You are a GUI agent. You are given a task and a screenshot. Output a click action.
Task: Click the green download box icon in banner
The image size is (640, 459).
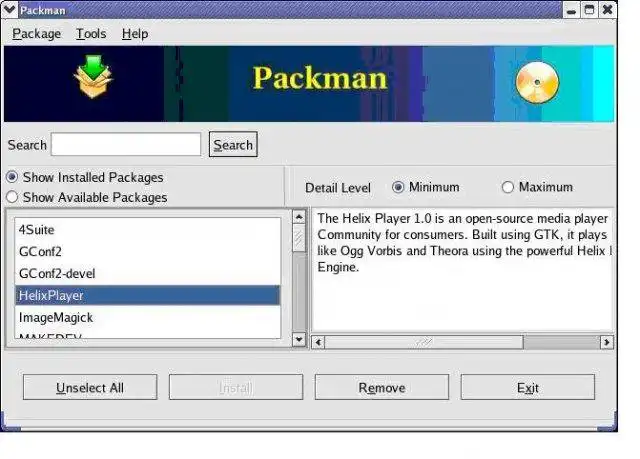pos(93,76)
